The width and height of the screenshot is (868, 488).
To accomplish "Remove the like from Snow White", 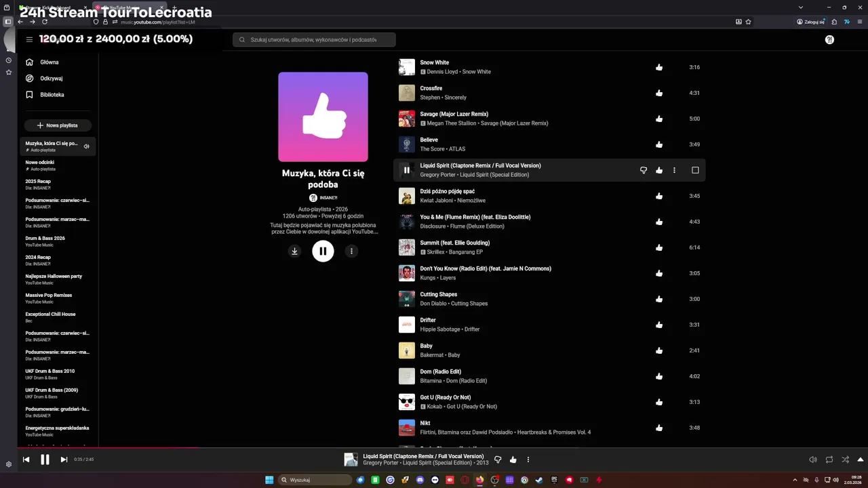I will [659, 67].
